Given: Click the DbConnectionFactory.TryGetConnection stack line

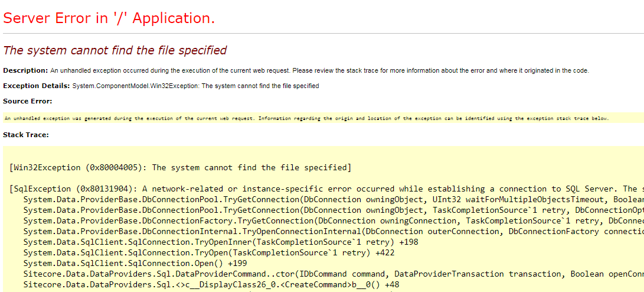Looking at the screenshot, I should pos(334,221).
